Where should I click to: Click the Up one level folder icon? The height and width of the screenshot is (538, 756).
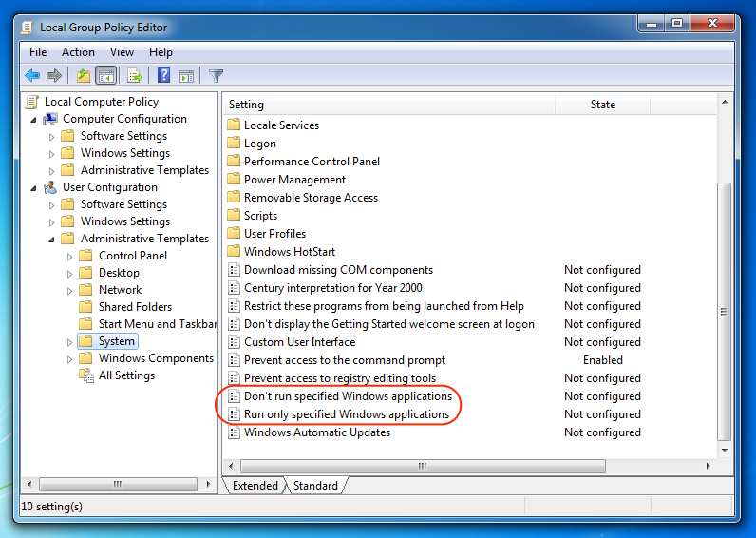coord(84,75)
